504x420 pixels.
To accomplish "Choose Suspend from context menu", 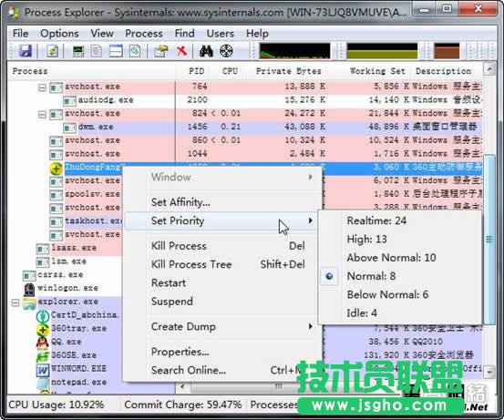I will pos(222,302).
